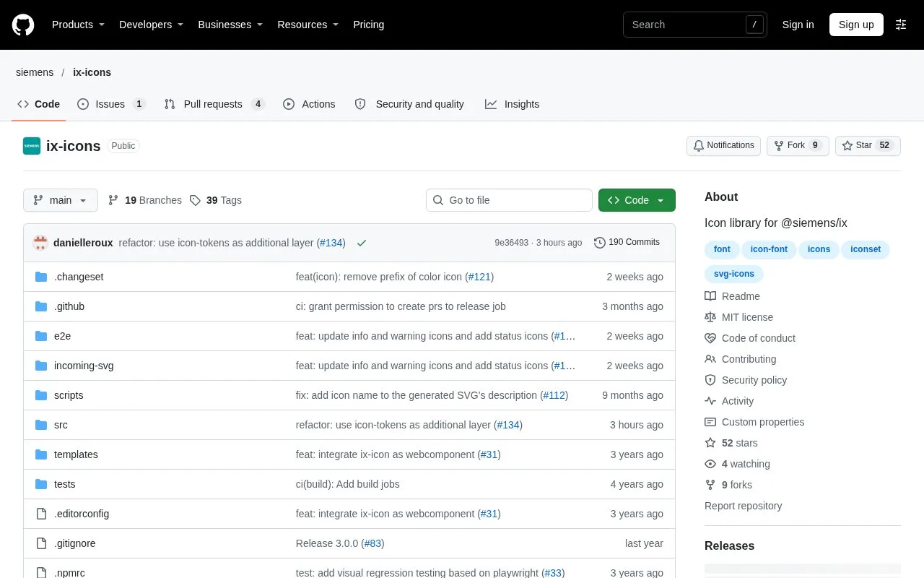Expand the Businesses menu
This screenshot has width=924, height=578.
point(230,25)
